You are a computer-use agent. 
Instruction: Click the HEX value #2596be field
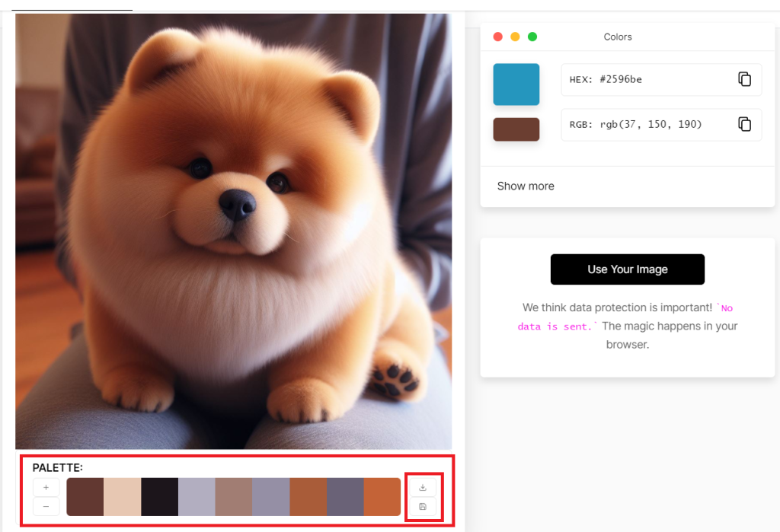pyautogui.click(x=661, y=80)
